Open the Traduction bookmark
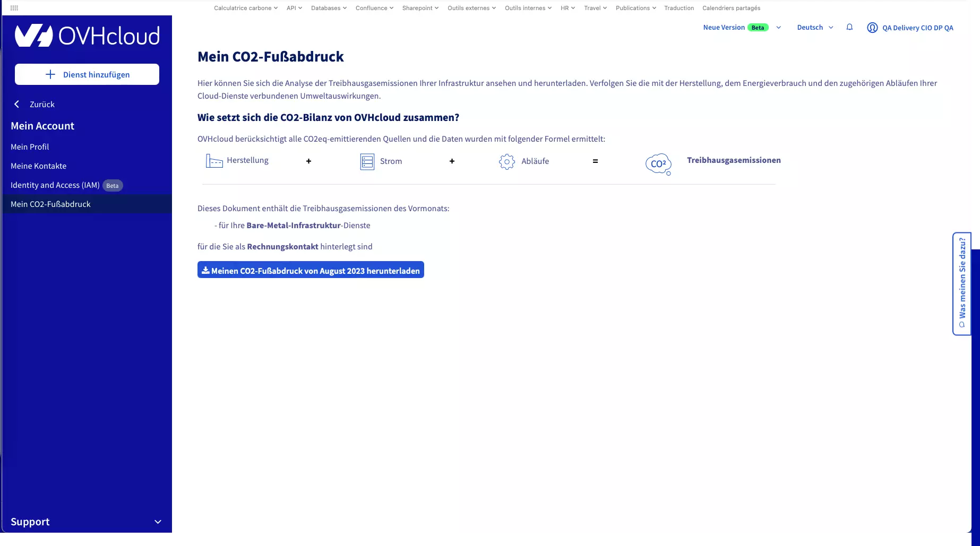 click(x=679, y=8)
